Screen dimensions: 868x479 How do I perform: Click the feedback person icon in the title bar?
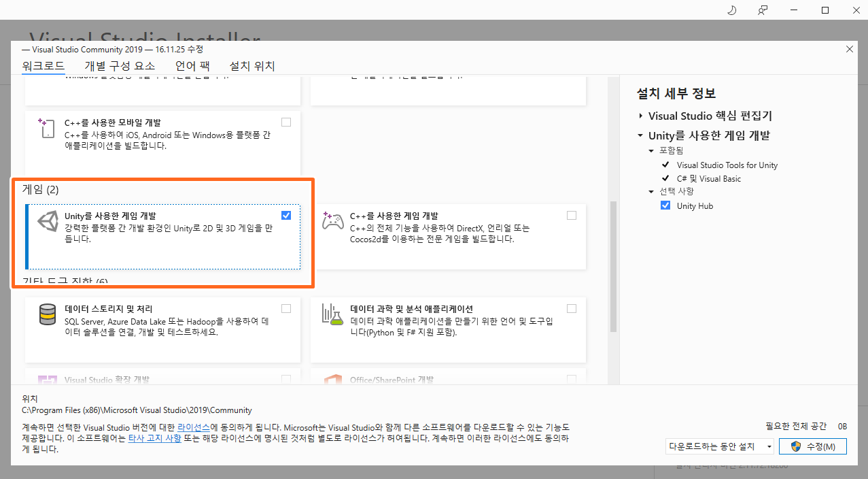(x=763, y=10)
